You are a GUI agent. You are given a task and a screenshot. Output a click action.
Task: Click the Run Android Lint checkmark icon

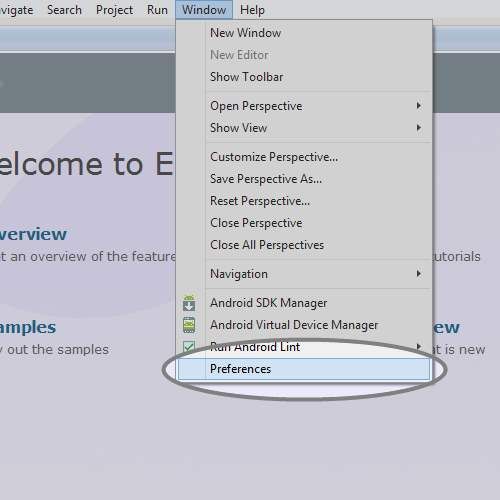pyautogui.click(x=189, y=347)
